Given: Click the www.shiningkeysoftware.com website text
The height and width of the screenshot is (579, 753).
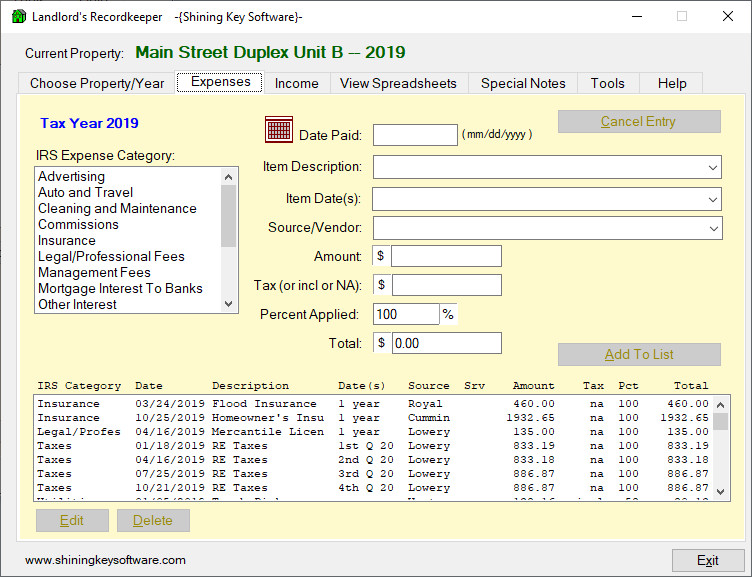Looking at the screenshot, I should (x=105, y=560).
